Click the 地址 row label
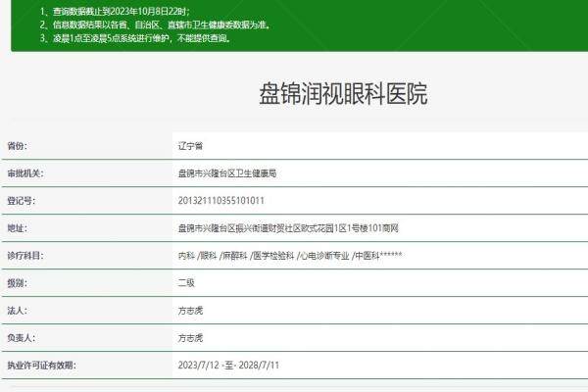588x392 pixels. click(17, 227)
